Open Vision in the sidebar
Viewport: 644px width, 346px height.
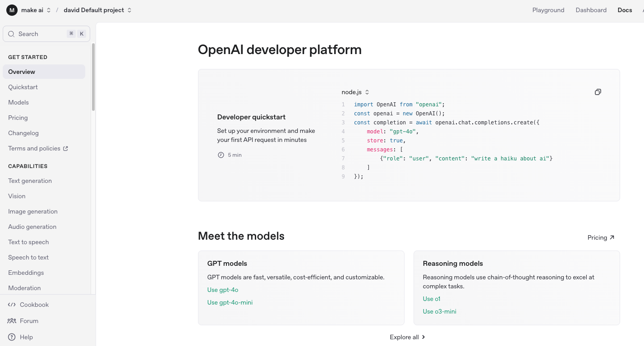[17, 196]
